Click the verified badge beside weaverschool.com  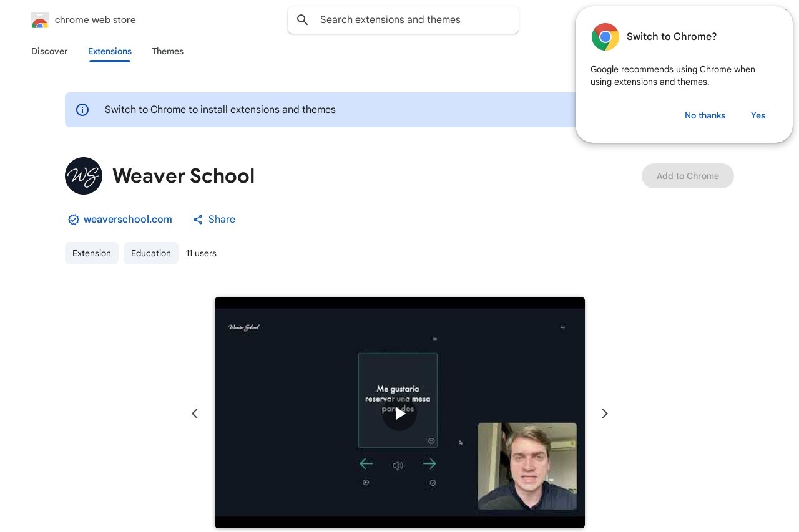click(x=74, y=220)
